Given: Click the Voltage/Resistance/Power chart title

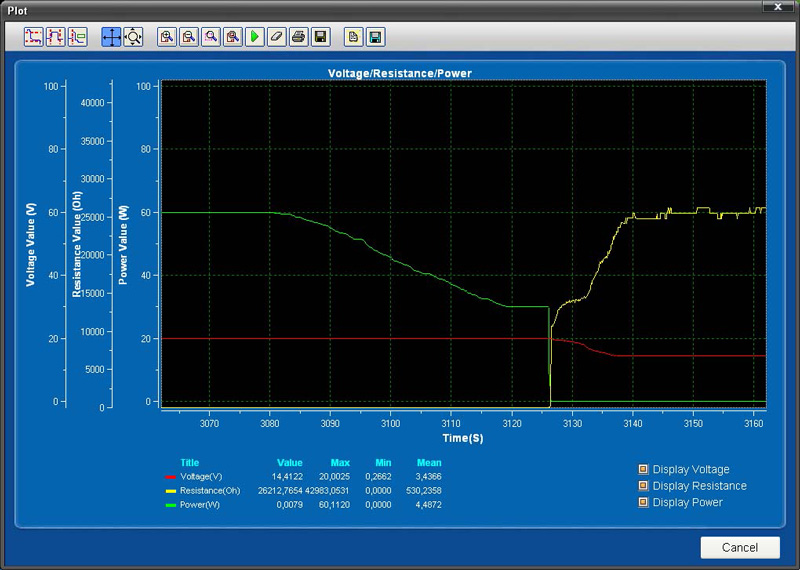Looking at the screenshot, I should click(x=399, y=74).
